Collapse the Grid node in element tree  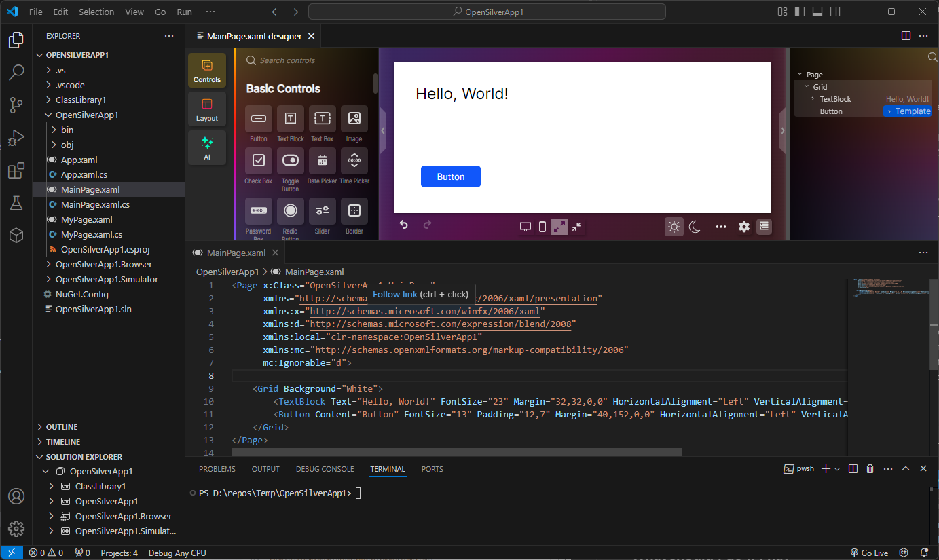(805, 86)
